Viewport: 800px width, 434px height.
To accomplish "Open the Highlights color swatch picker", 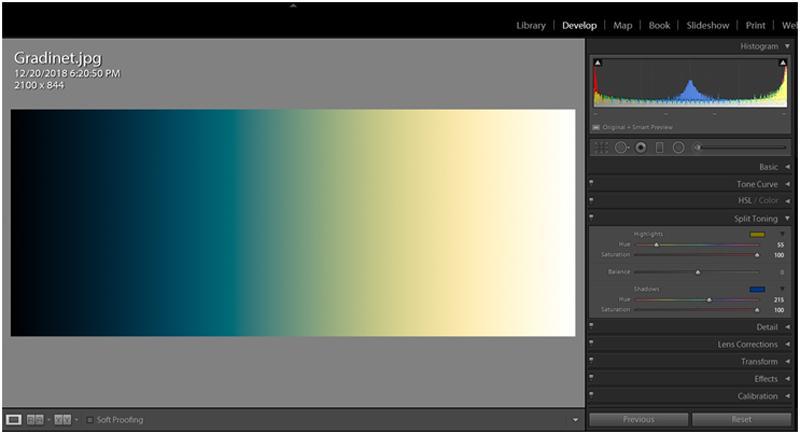I will coord(757,234).
